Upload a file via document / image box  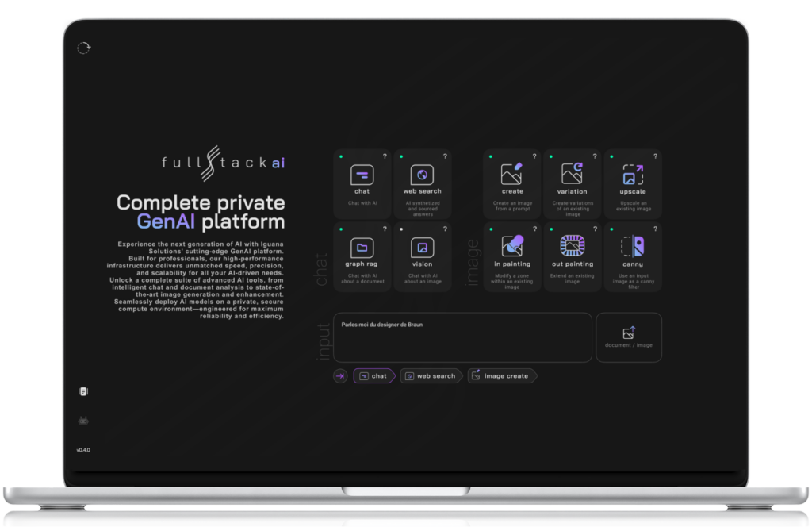pos(629,337)
